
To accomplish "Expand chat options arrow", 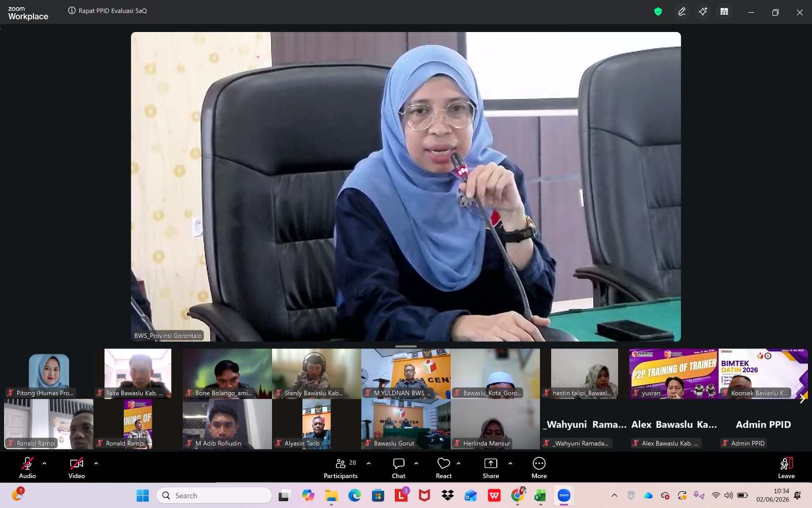I will point(416,463).
